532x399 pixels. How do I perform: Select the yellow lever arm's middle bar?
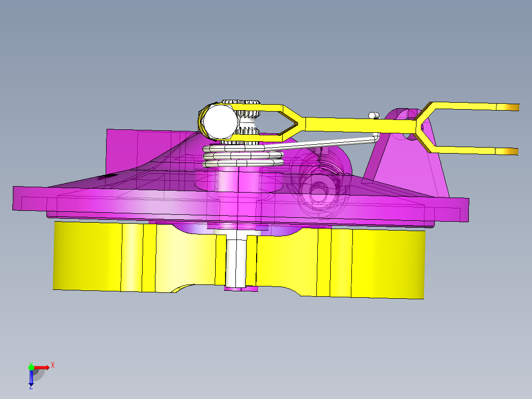click(x=361, y=124)
